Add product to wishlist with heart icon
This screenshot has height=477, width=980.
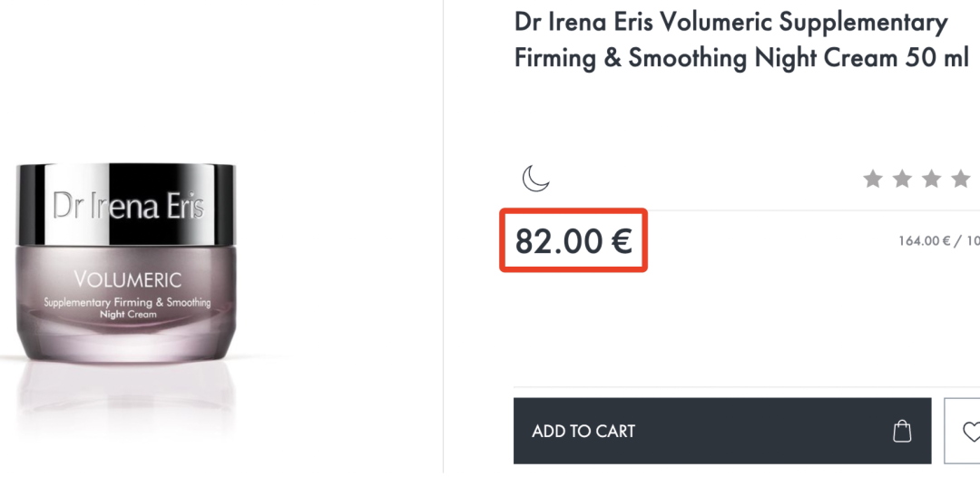click(971, 431)
